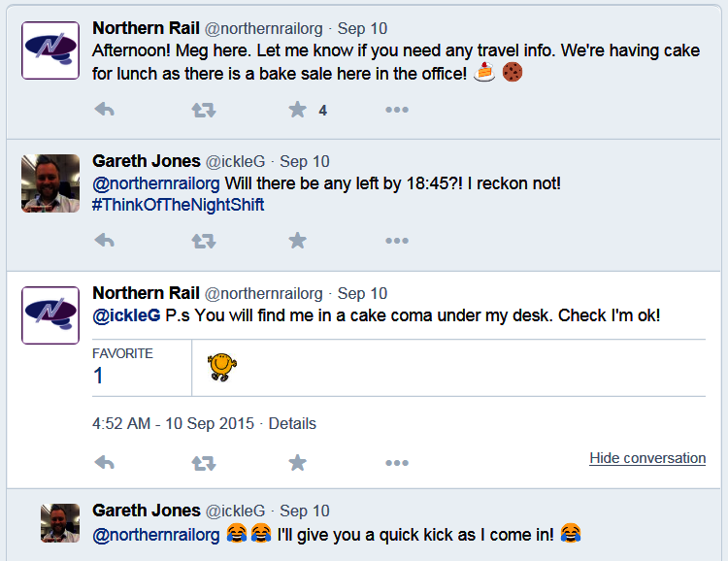
Task: View the Favorite count of 1
Action: [99, 376]
